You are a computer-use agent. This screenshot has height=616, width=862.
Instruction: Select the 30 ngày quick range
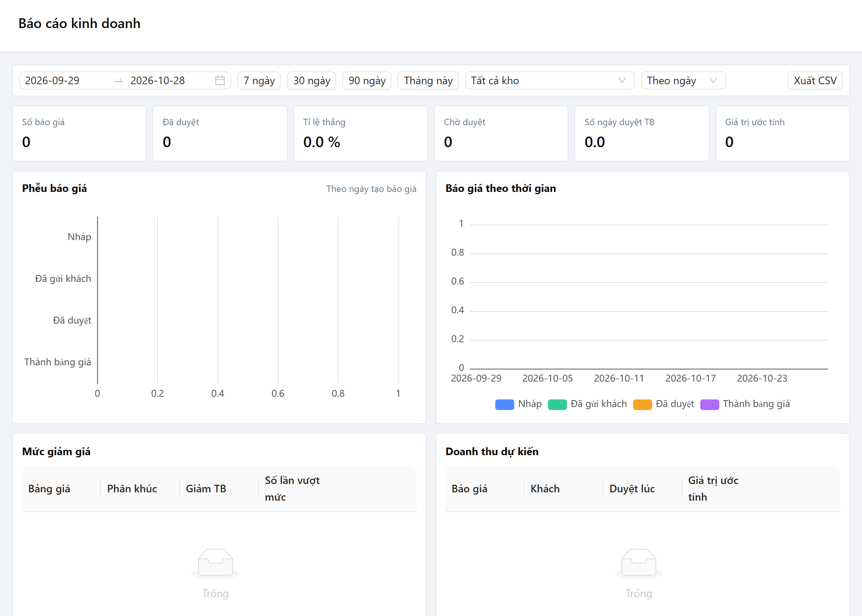311,80
